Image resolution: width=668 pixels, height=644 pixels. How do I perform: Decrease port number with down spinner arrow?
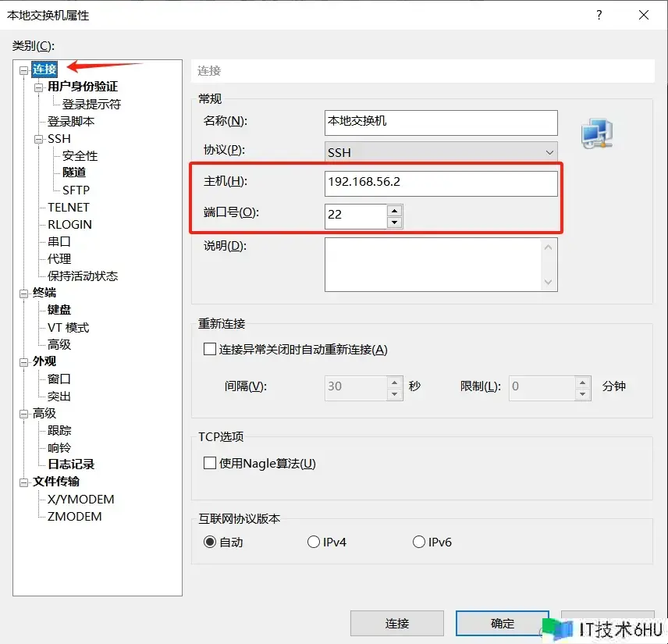[395, 222]
